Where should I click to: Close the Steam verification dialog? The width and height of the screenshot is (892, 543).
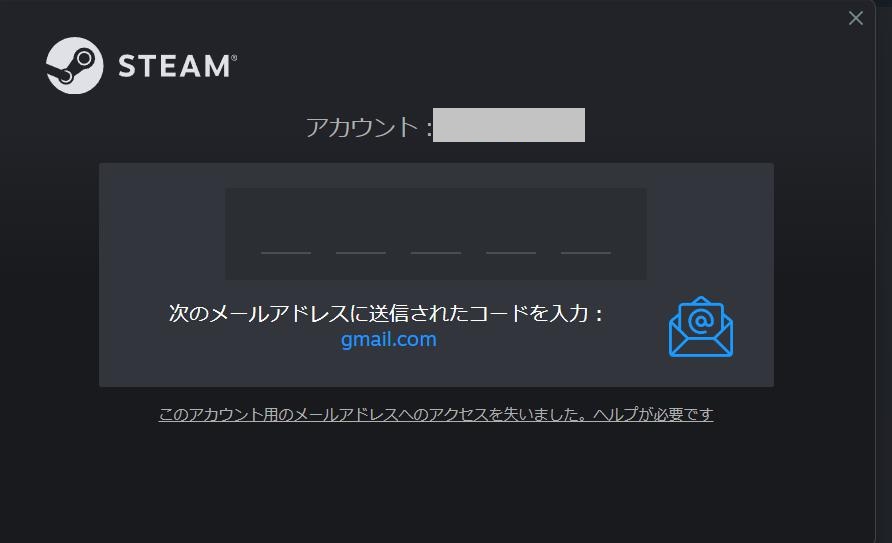856,18
